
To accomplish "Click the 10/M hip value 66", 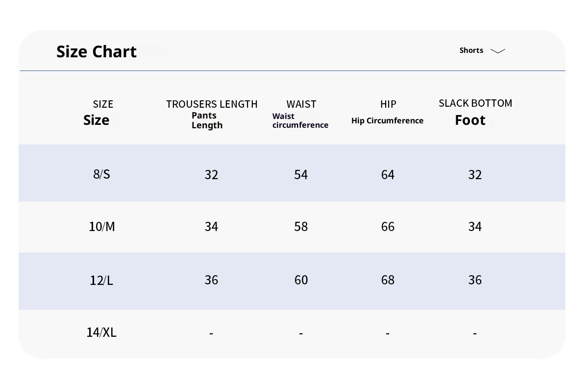I will pyautogui.click(x=388, y=227).
